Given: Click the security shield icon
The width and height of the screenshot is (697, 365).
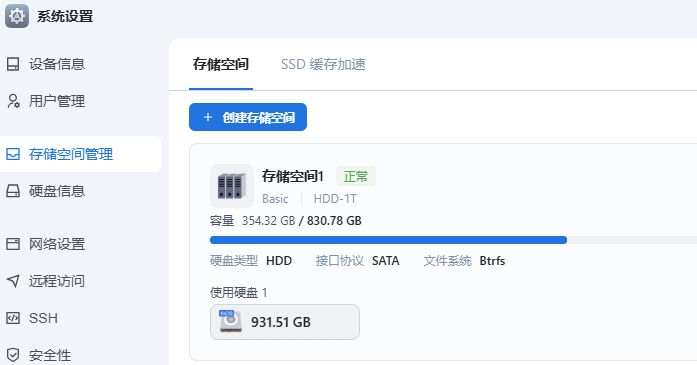Looking at the screenshot, I should [13, 355].
